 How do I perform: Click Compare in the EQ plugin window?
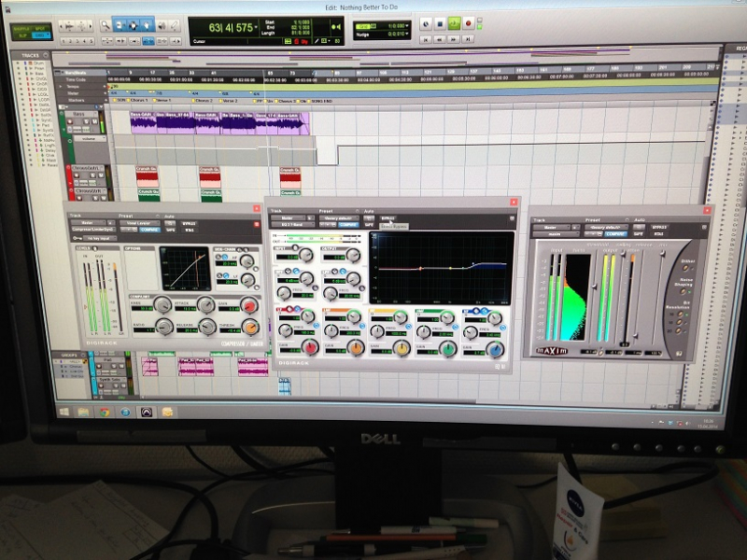[348, 224]
